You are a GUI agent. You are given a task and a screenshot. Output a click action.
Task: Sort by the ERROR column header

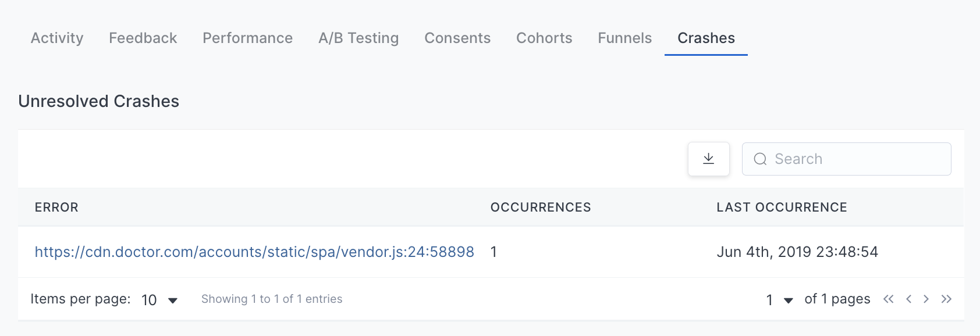point(56,208)
